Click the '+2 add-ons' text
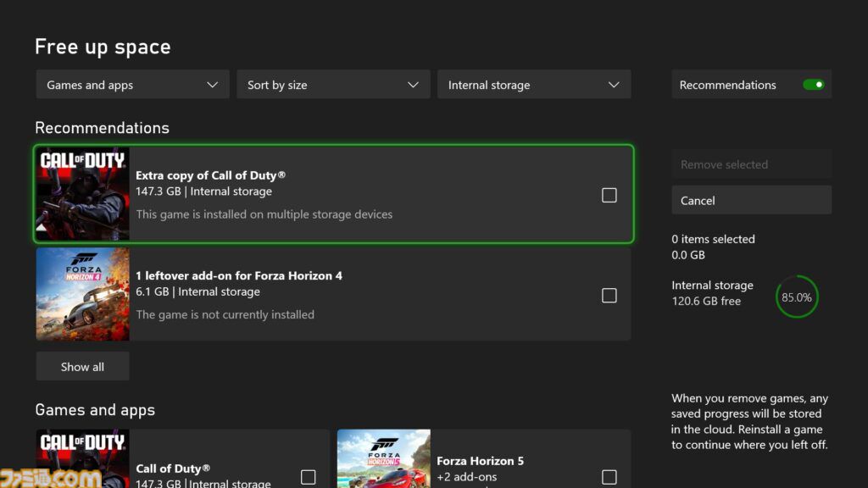This screenshot has height=488, width=868. click(467, 476)
